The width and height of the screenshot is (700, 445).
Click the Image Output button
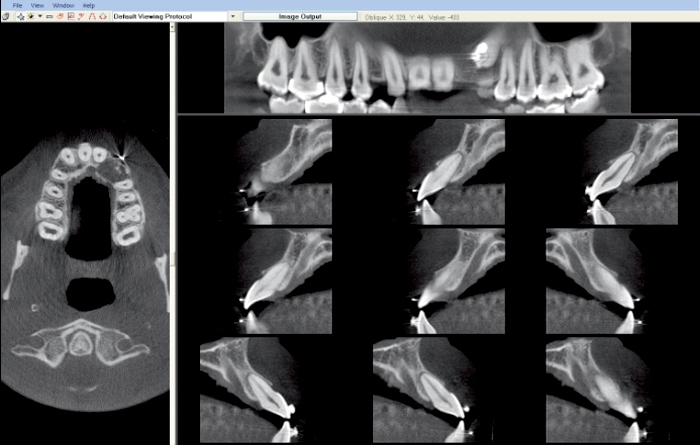point(300,17)
